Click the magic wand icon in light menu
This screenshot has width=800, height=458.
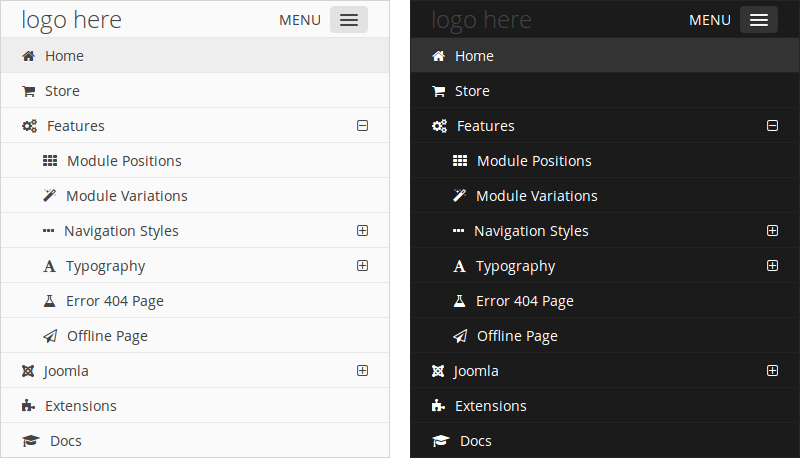[x=49, y=196]
